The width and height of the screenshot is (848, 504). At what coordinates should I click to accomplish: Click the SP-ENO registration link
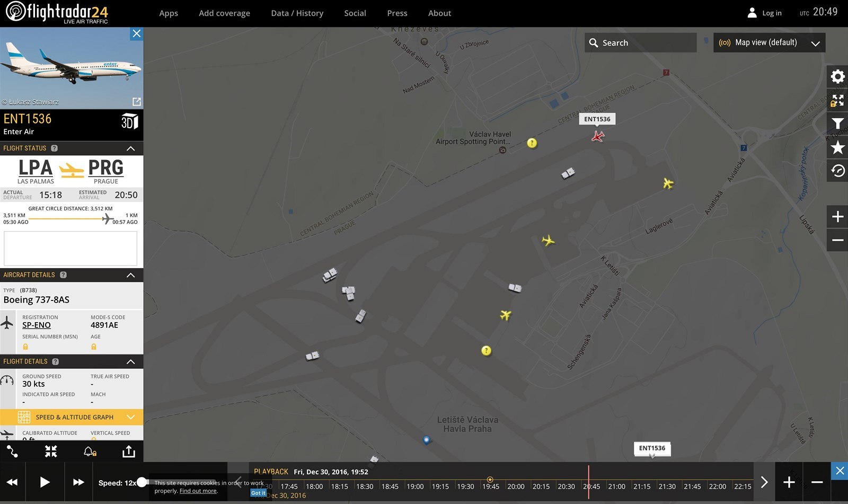pyautogui.click(x=37, y=325)
